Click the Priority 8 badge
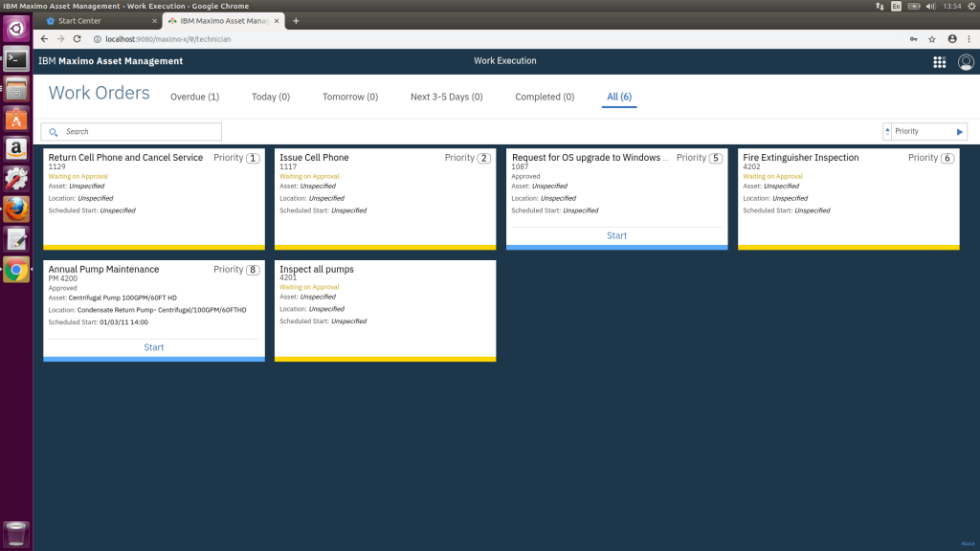The width and height of the screenshot is (980, 551). (253, 270)
